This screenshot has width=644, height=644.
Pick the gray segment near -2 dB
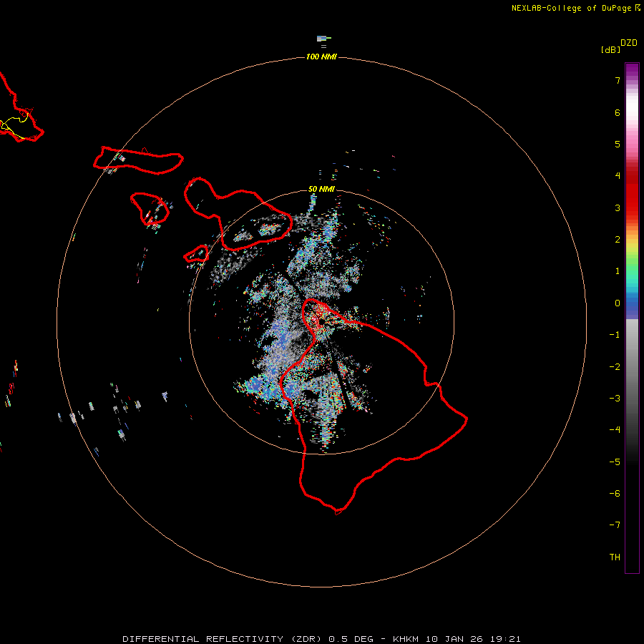point(632,367)
